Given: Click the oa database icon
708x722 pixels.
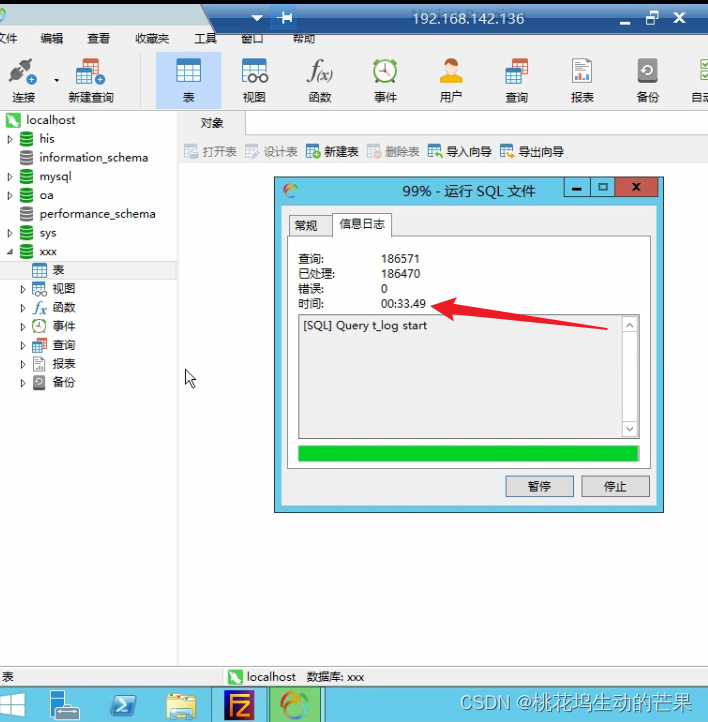Looking at the screenshot, I should (26, 195).
